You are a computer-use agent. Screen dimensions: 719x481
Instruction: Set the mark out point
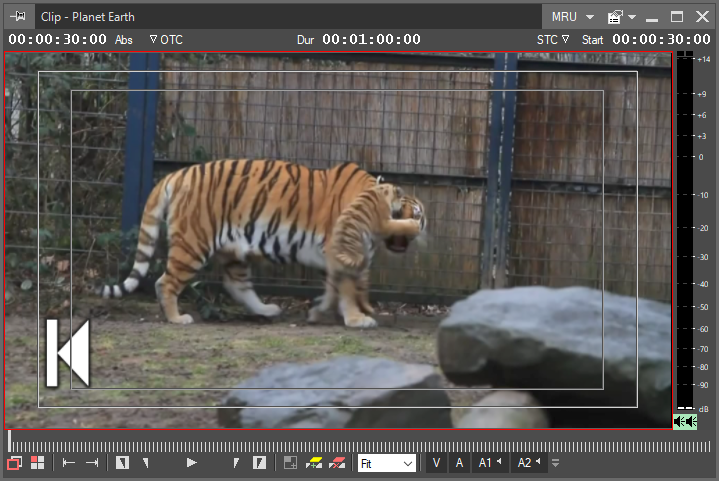(259, 463)
